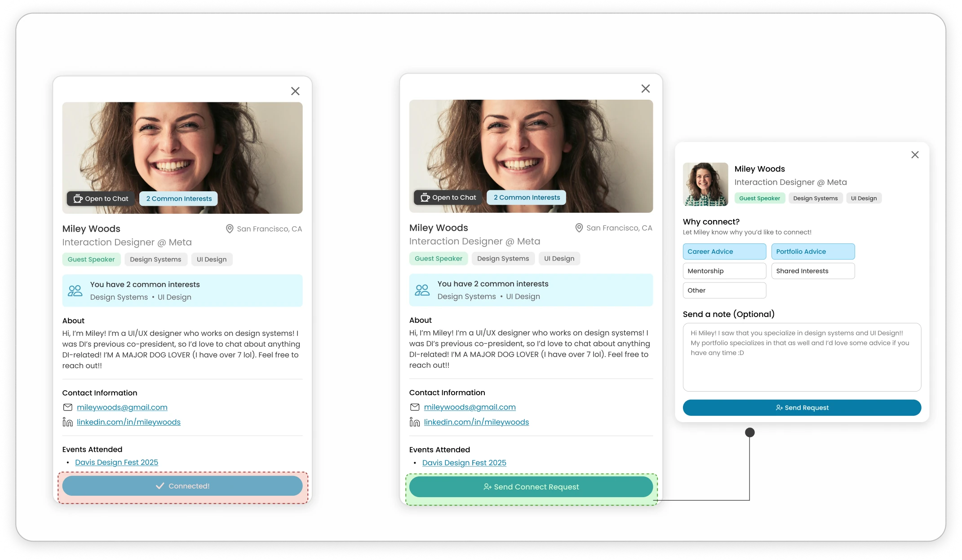The width and height of the screenshot is (962, 560).
Task: Select the Other reason chip
Action: coord(724,290)
